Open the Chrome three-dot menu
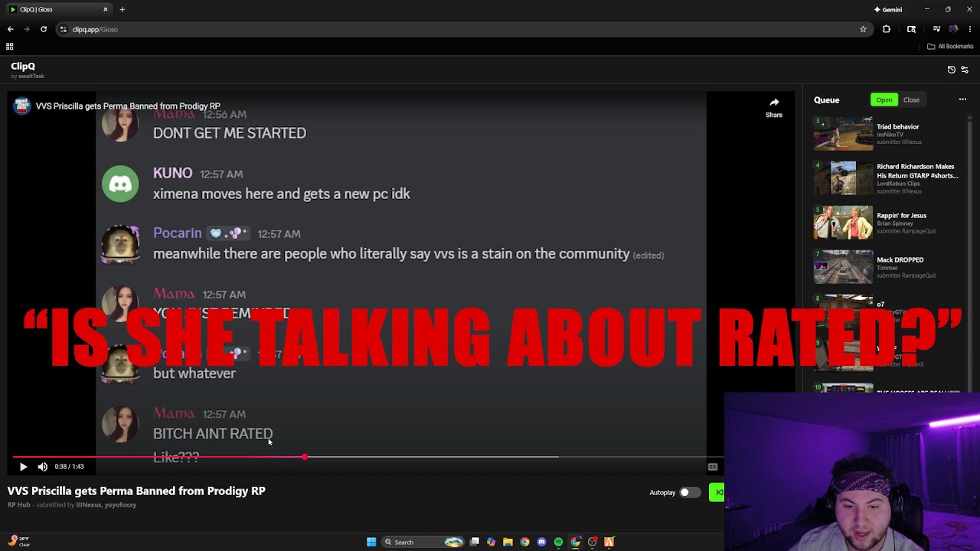This screenshot has width=980, height=551. click(970, 29)
